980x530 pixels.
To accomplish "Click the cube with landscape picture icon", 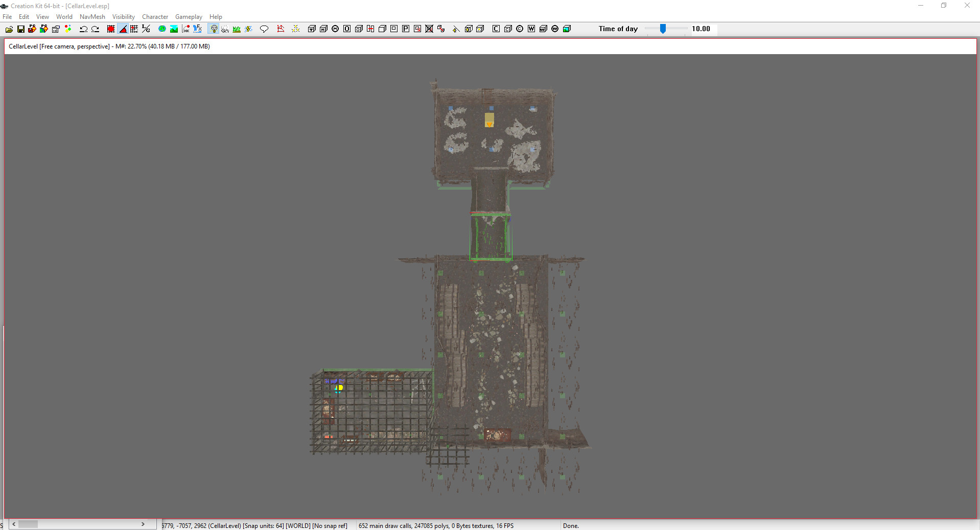I will tap(567, 29).
